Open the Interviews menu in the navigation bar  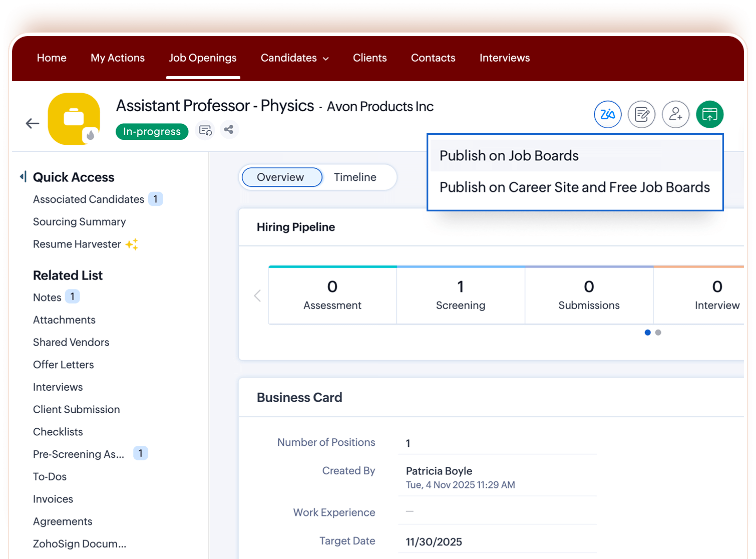504,58
